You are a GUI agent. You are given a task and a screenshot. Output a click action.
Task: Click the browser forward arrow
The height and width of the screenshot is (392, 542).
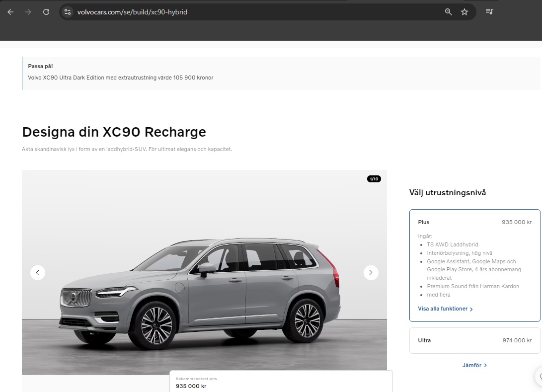click(x=28, y=12)
